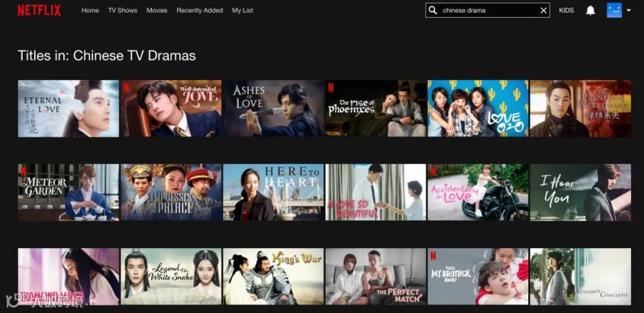Open Meteor Garden thumbnail
The width and height of the screenshot is (644, 313).
69,192
